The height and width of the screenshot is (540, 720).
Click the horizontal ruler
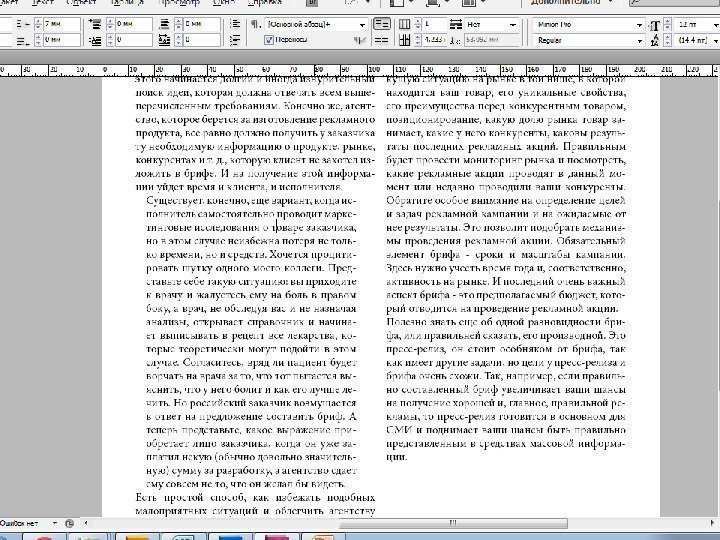[x=360, y=70]
